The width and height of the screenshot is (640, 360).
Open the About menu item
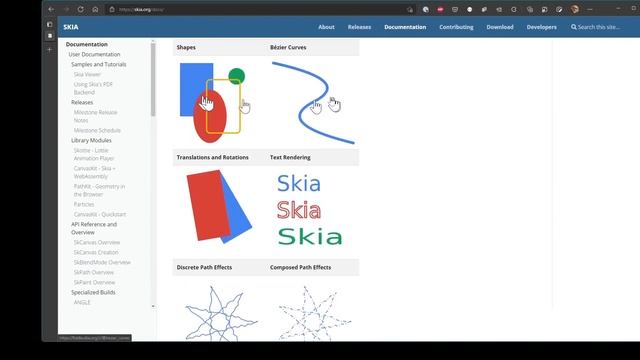(326, 27)
